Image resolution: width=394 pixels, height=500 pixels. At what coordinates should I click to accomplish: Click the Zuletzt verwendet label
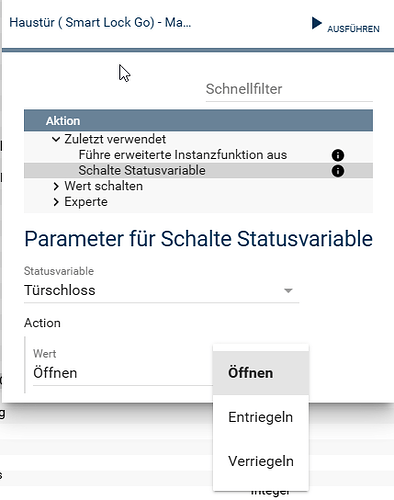[x=115, y=139]
